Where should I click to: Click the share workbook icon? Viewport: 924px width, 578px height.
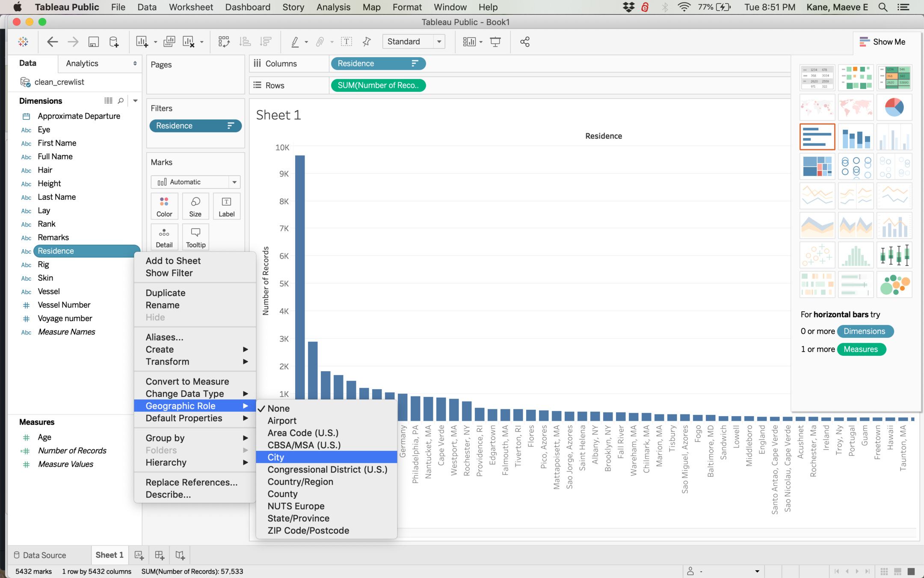[x=525, y=42]
